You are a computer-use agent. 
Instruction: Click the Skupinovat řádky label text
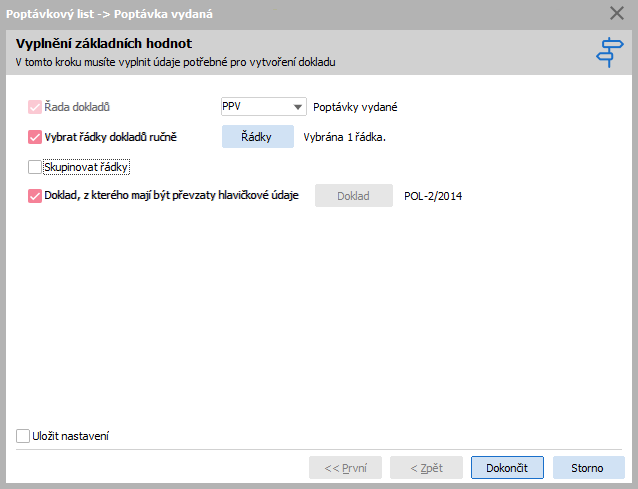[86, 167]
